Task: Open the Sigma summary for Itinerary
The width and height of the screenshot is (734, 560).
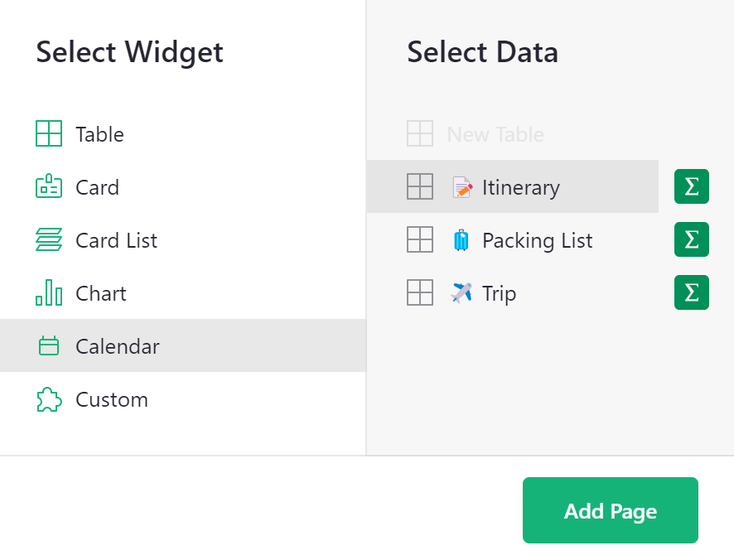Action: [x=691, y=186]
